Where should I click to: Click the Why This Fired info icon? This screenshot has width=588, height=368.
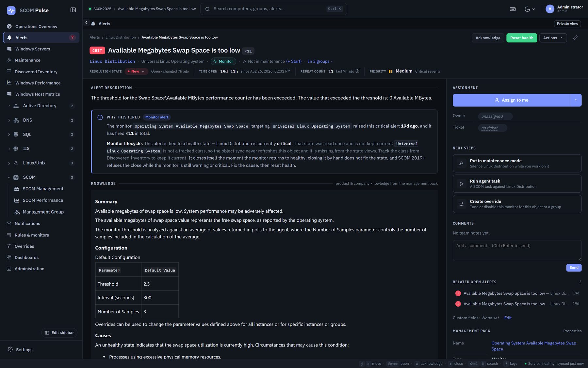pyautogui.click(x=100, y=117)
